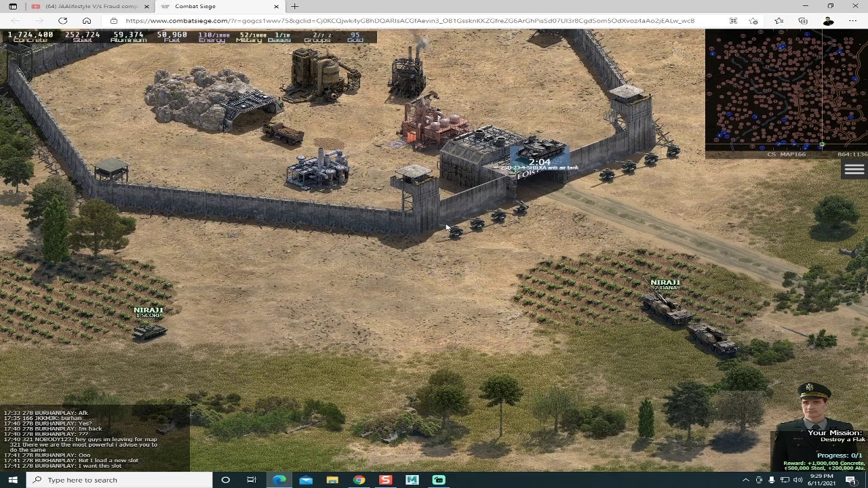Open Task View from taskbar
The height and width of the screenshot is (488, 868).
pos(252,480)
